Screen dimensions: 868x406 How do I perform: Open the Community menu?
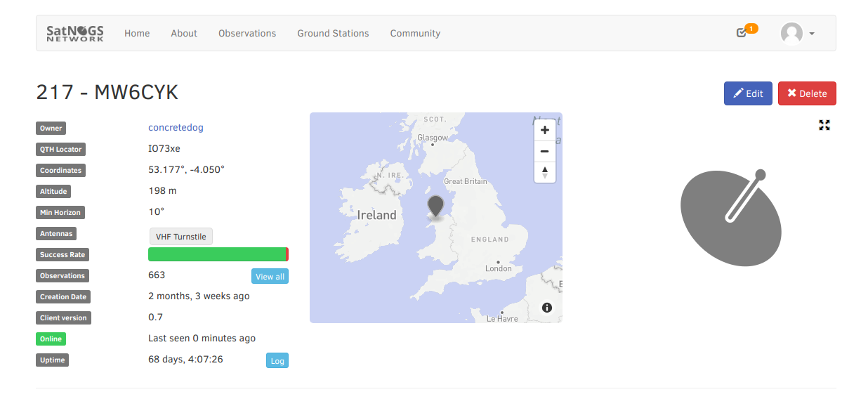(415, 33)
